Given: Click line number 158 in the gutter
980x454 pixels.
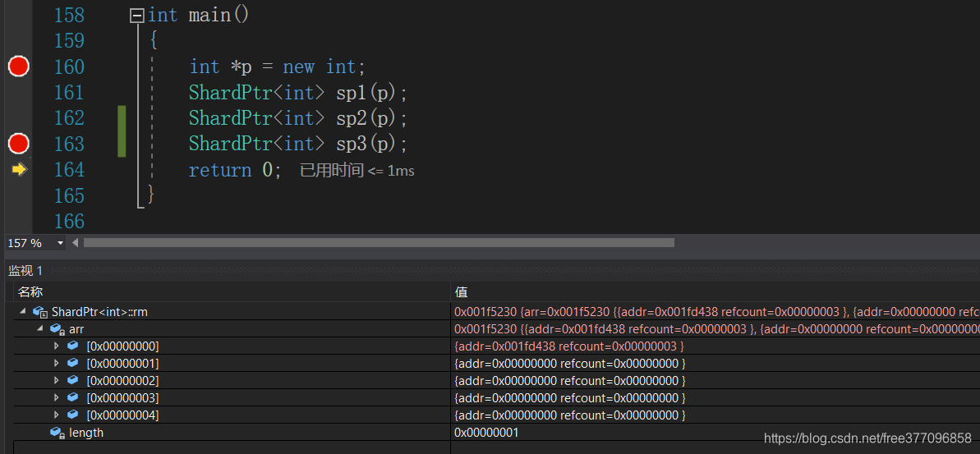Looking at the screenshot, I should tap(69, 15).
